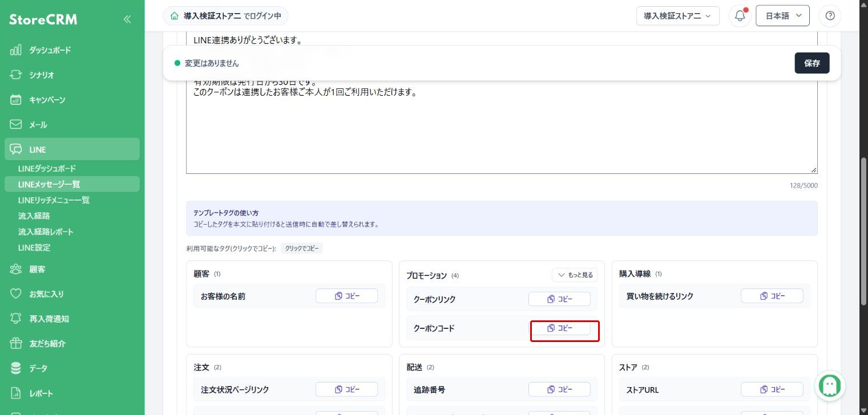Copy the 買い物を続けるリンク tag
Screen dimensions: 868x415
[772, 296]
